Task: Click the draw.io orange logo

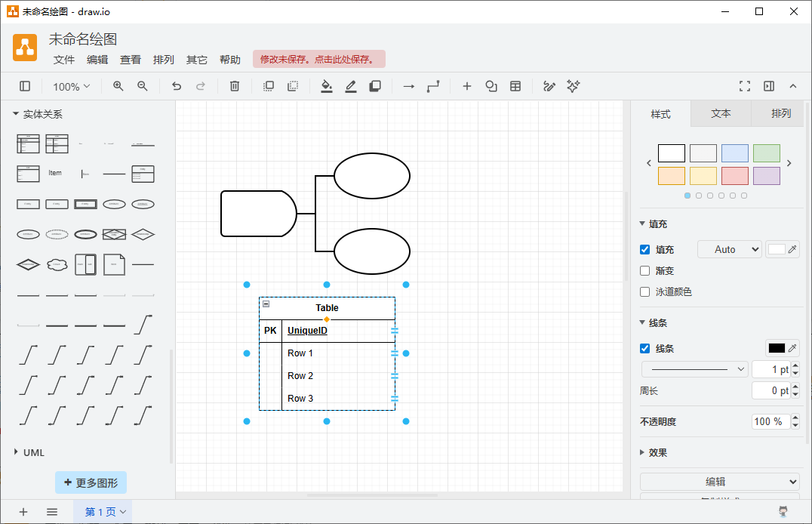Action: tap(25, 48)
